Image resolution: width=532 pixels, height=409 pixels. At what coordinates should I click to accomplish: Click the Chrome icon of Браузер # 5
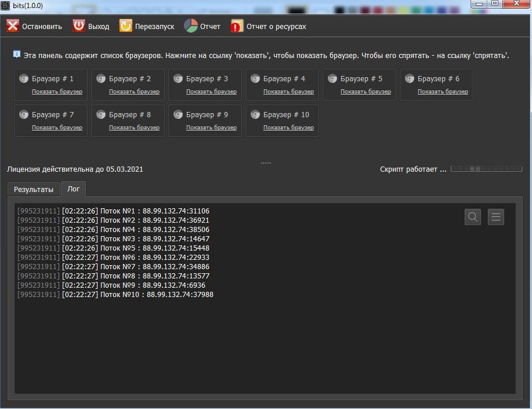click(332, 79)
